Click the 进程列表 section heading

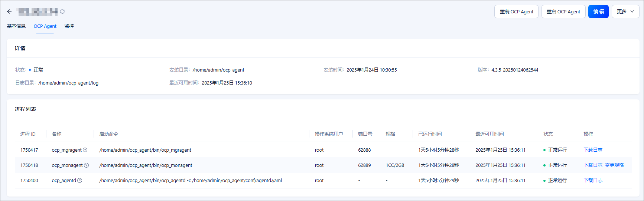tap(26, 109)
